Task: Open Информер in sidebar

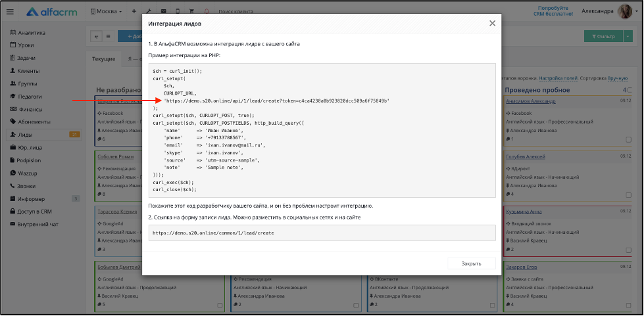Action: 27,199
